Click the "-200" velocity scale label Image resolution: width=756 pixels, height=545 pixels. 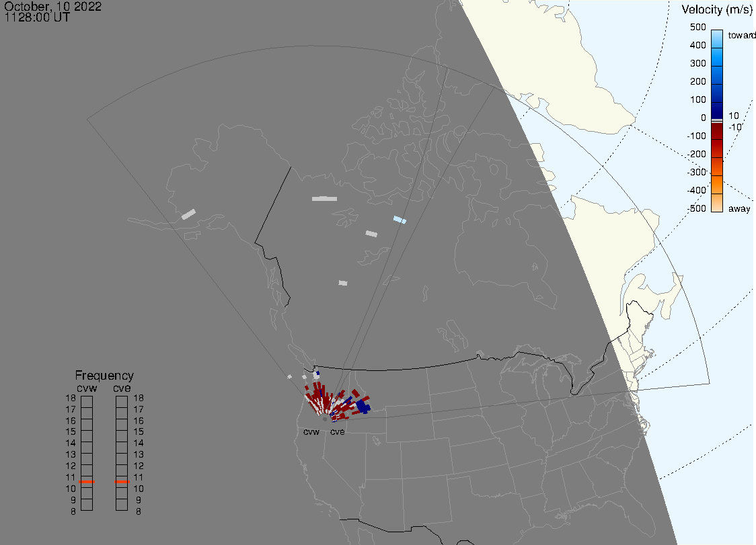coord(696,154)
